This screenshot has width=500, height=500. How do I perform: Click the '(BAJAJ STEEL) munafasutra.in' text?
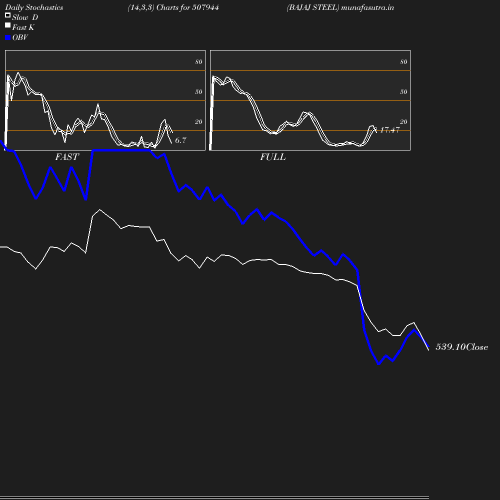click(340, 8)
